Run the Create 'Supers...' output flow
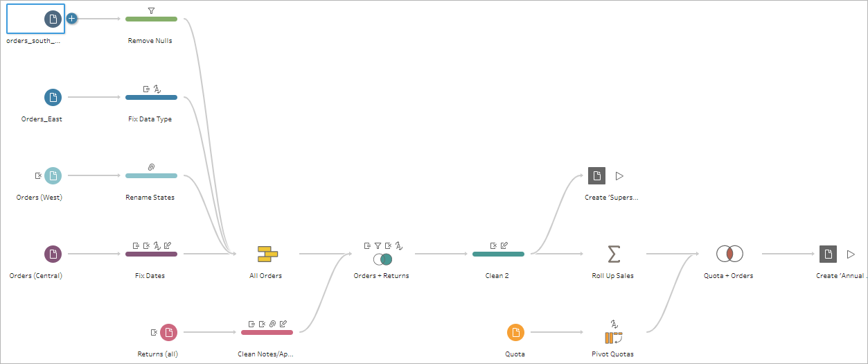 620,176
